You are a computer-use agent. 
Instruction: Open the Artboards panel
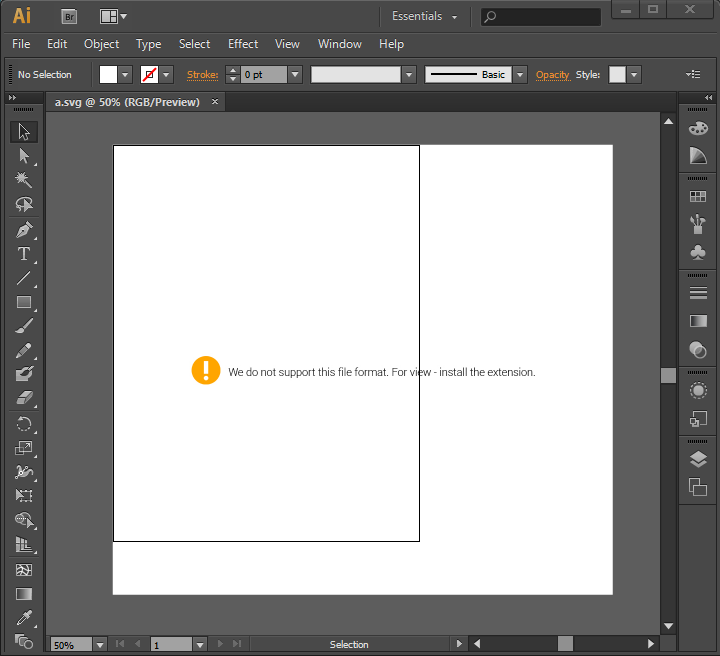click(698, 487)
